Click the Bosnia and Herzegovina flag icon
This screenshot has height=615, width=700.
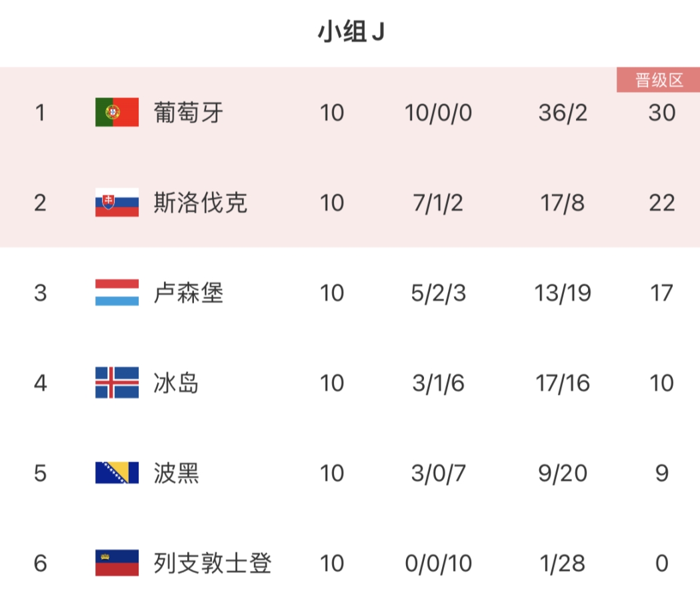click(x=117, y=473)
